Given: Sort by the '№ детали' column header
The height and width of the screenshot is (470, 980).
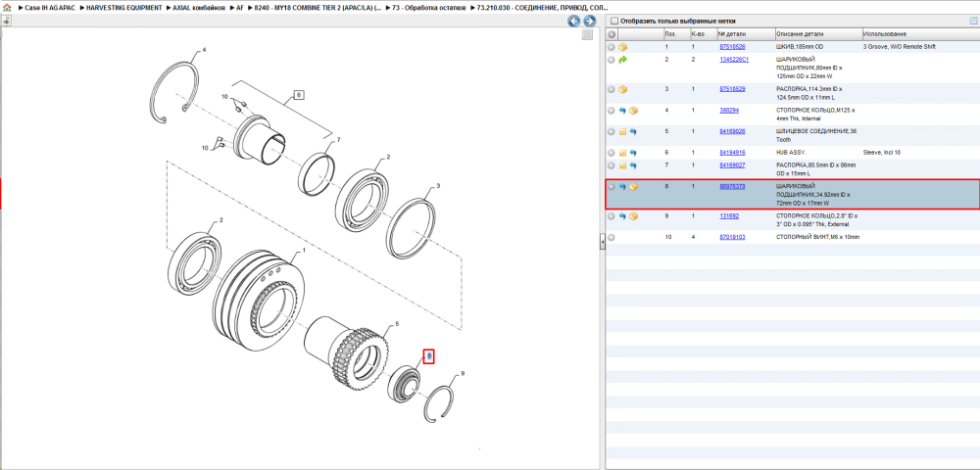Looking at the screenshot, I should (x=745, y=34).
